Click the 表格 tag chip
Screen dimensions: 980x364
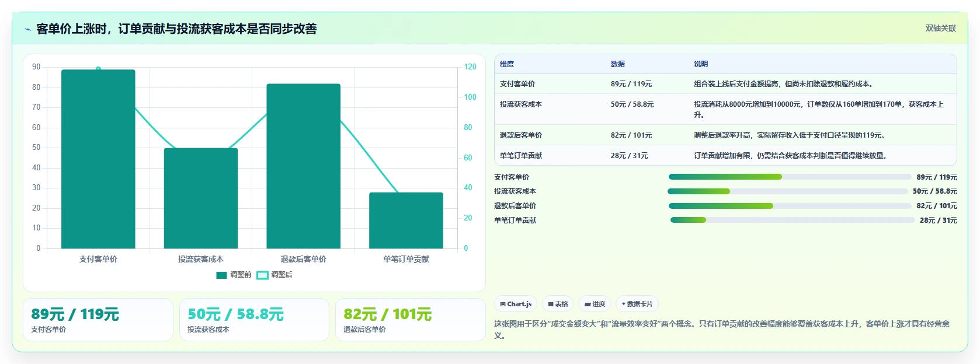558,304
